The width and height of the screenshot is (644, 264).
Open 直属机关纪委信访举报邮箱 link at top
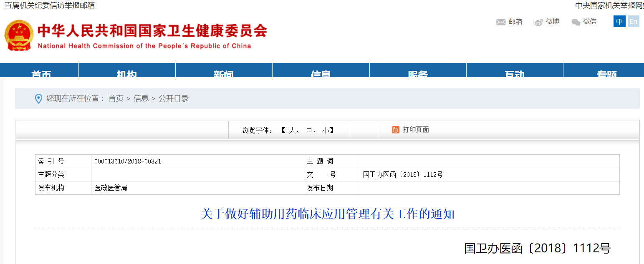pos(50,5)
